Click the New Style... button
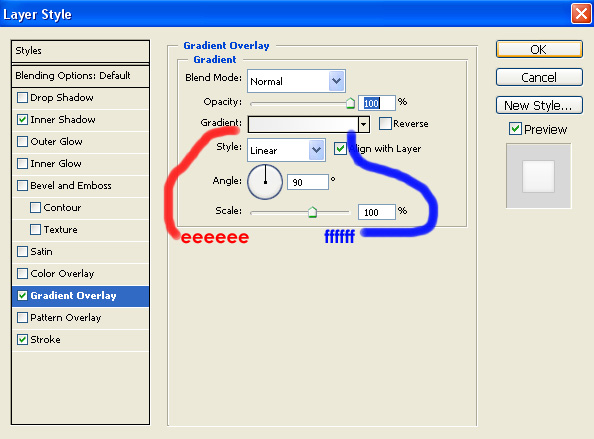 coord(539,105)
